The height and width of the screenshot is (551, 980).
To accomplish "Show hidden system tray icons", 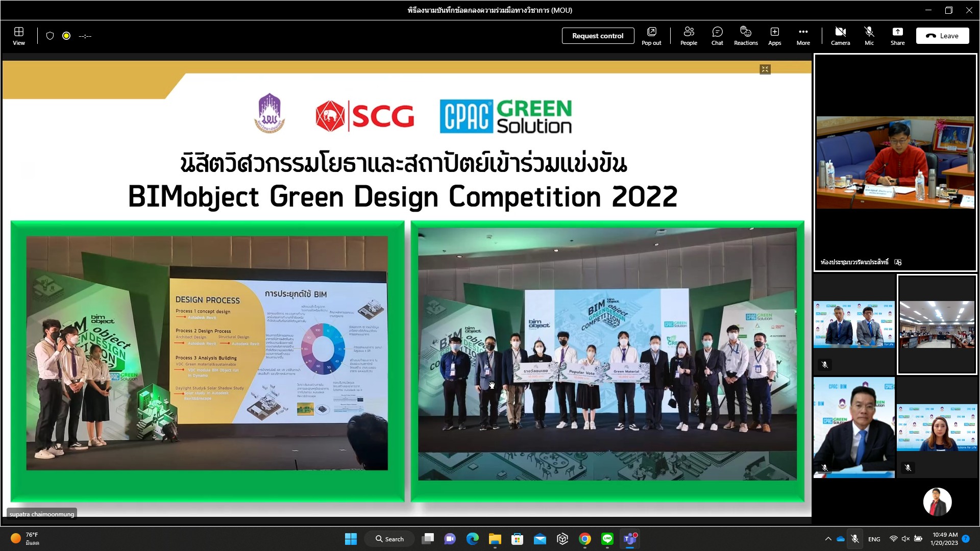I will click(x=827, y=539).
